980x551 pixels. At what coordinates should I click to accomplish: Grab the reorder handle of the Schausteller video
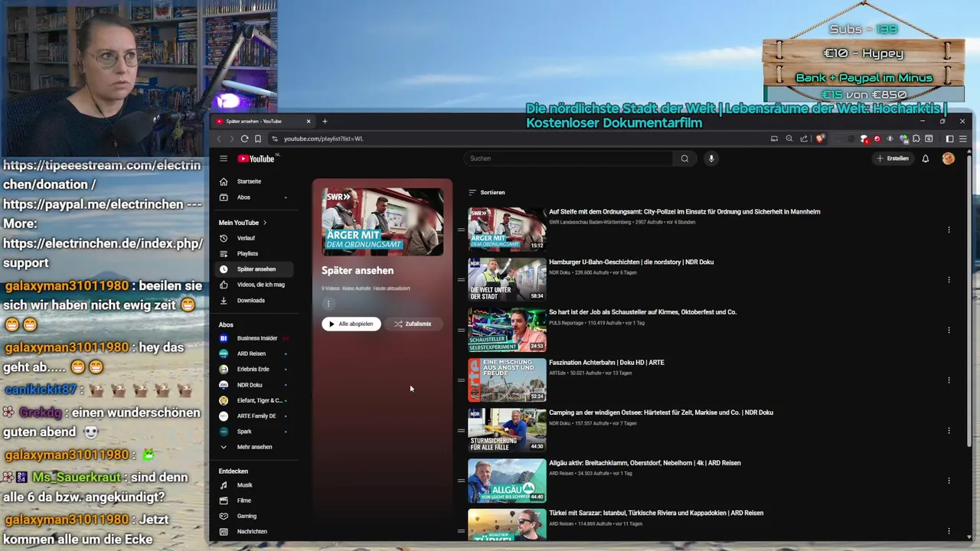pos(461,330)
